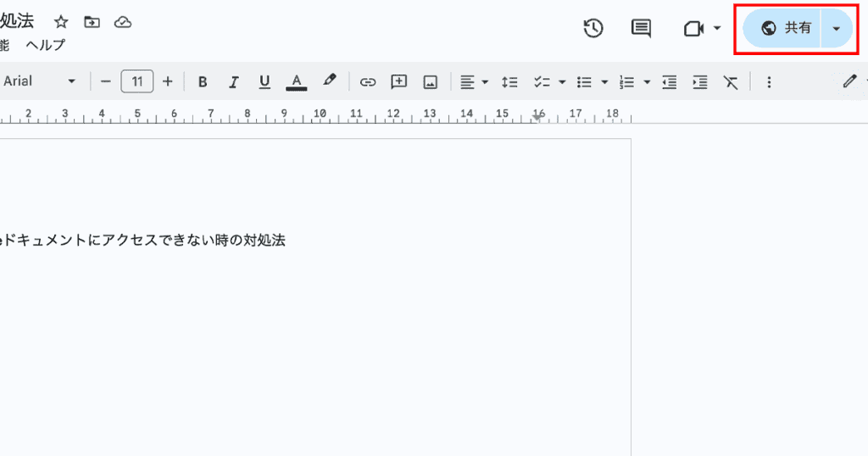This screenshot has width=868, height=456.
Task: Star this document
Action: [61, 22]
